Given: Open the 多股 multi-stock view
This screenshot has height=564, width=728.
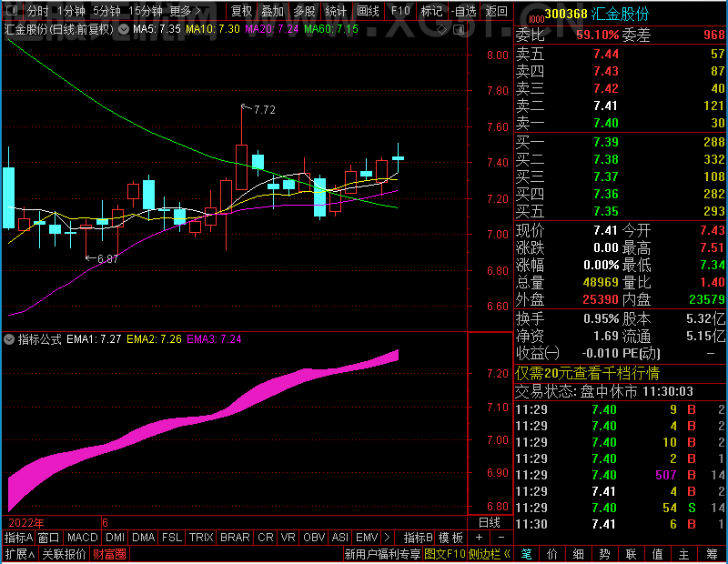Looking at the screenshot, I should (x=304, y=11).
